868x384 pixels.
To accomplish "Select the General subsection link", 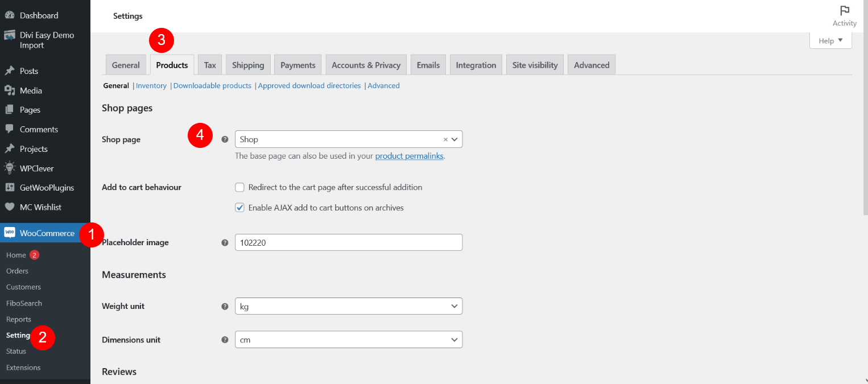I will coord(116,85).
